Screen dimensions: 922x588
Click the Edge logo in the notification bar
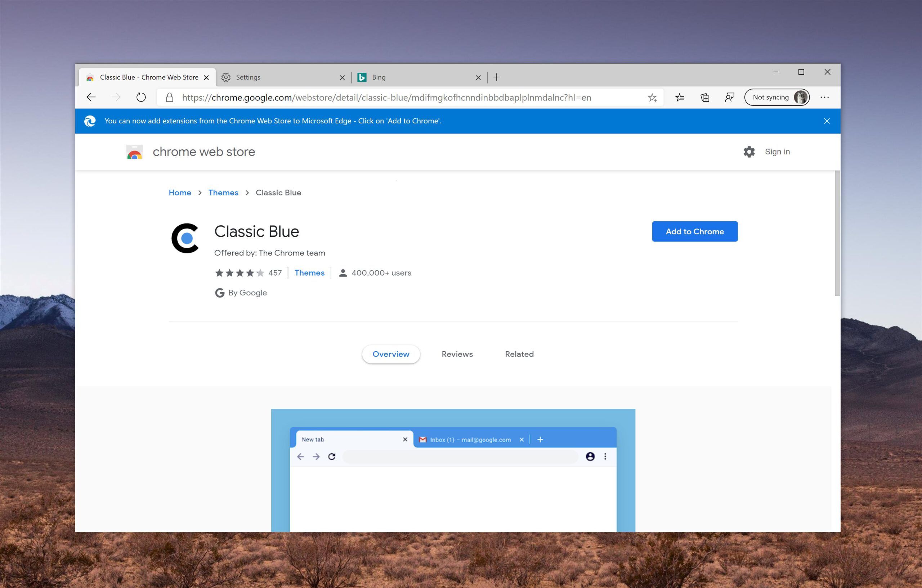click(x=90, y=121)
